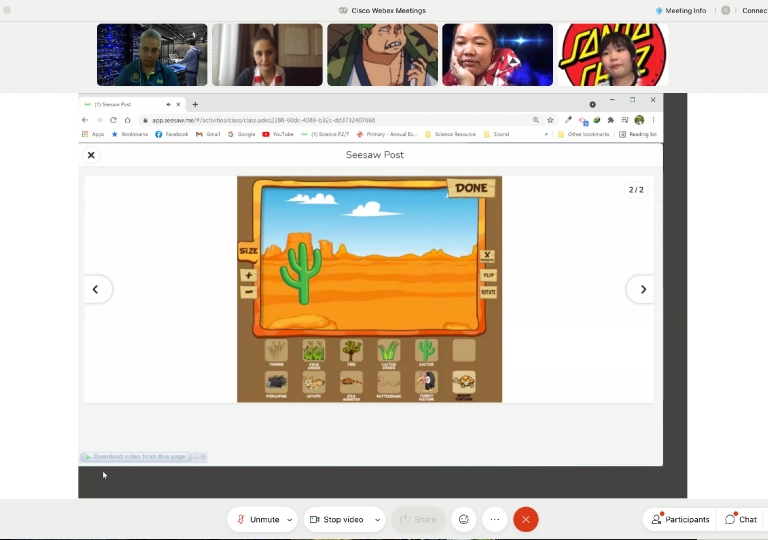Click the DONE sign in game

pos(471,188)
